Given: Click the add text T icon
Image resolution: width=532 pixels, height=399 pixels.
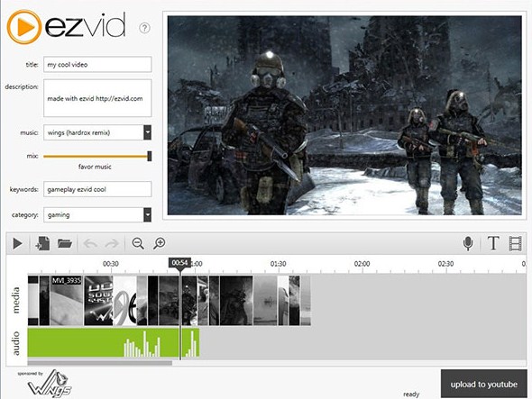Looking at the screenshot, I should pos(493,243).
